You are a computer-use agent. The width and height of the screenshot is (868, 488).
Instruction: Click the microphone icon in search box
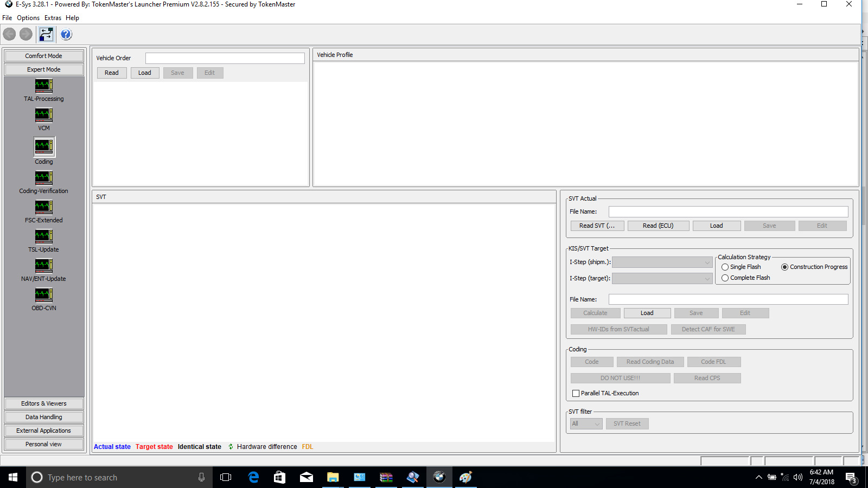(201, 477)
